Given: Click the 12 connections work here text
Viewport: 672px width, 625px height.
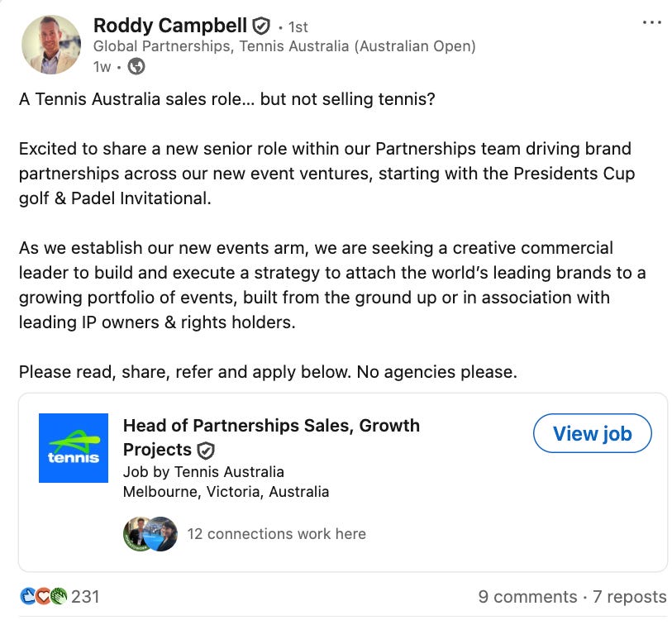Looking at the screenshot, I should coord(276,534).
